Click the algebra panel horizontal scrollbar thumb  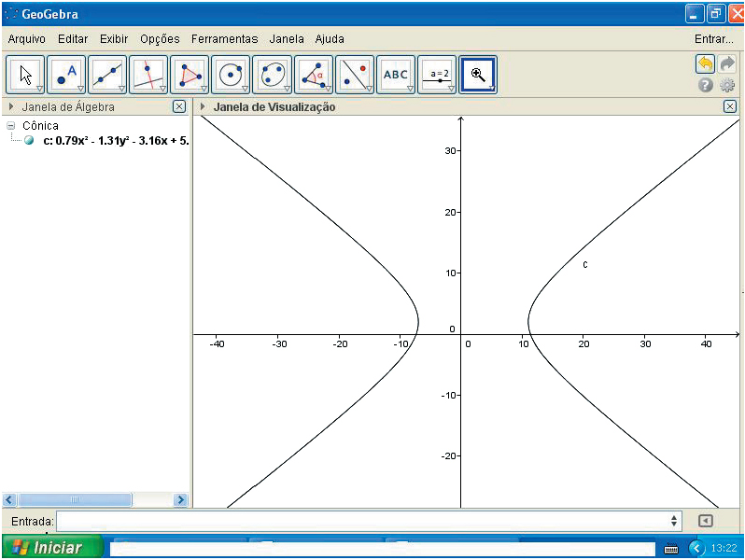click(74, 500)
